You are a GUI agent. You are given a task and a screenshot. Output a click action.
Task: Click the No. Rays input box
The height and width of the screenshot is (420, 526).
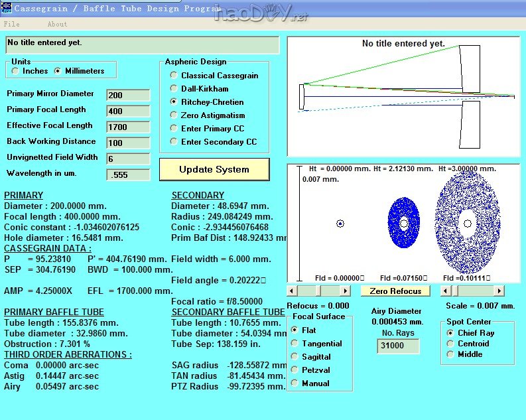point(398,346)
